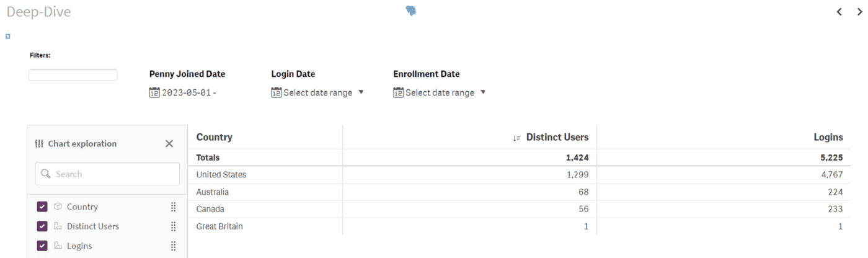Click drag handle next to Logins field

coord(173,246)
